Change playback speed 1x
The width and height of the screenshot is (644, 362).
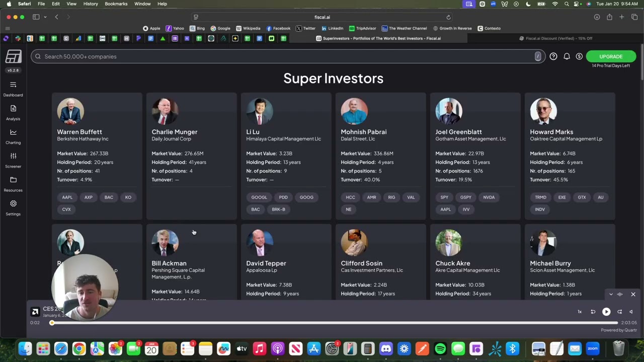point(580,312)
